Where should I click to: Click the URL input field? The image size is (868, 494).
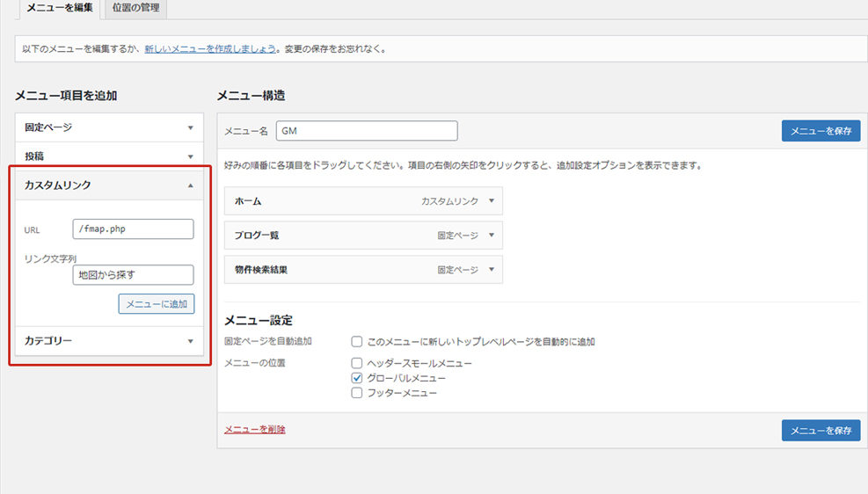(x=133, y=229)
